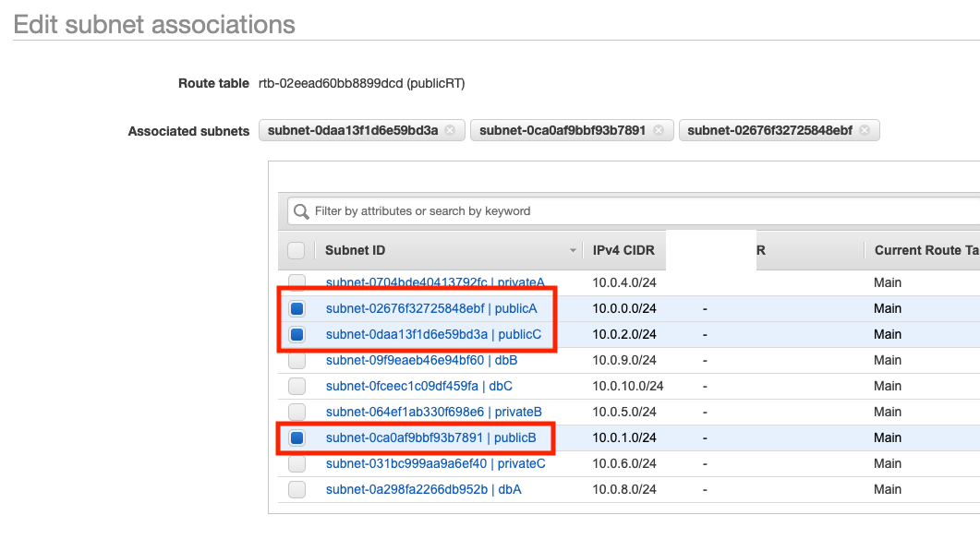
Task: Remove subnet-0ca0af9bbf93b7891 tag from associated subnets
Action: click(x=659, y=131)
